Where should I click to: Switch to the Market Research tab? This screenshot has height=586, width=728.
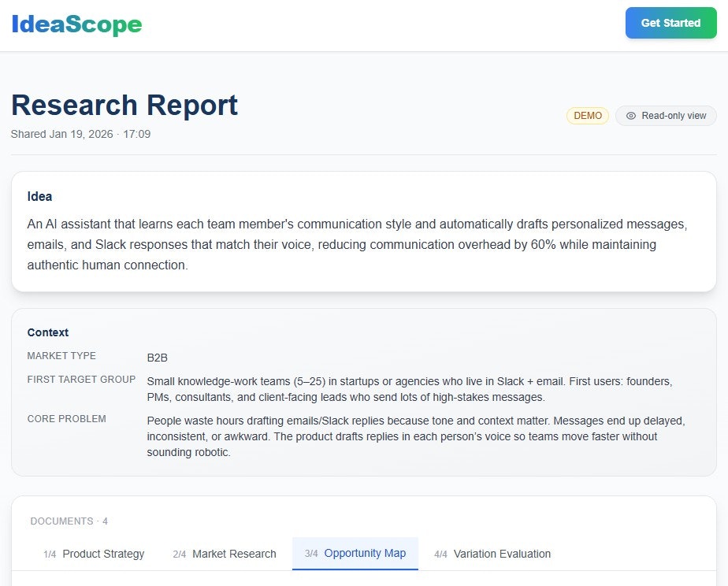234,554
